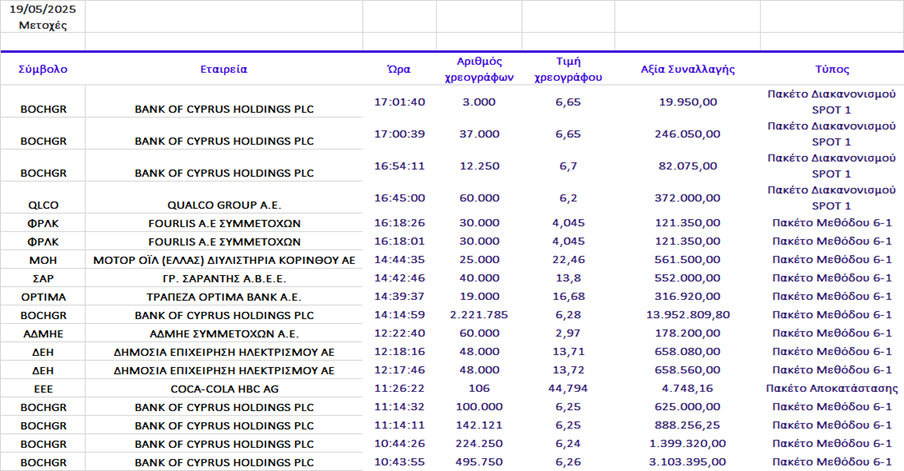Click price 6,7
904x471 pixels.
pyautogui.click(x=568, y=166)
